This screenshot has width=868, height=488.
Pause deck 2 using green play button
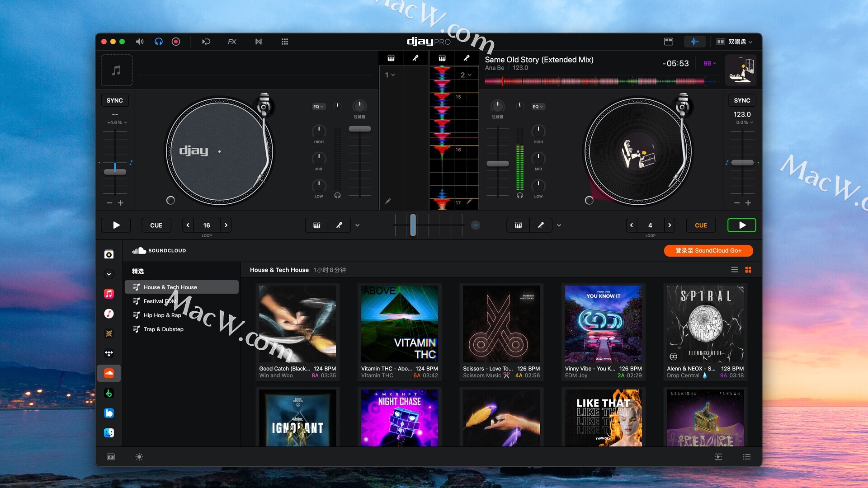point(741,225)
